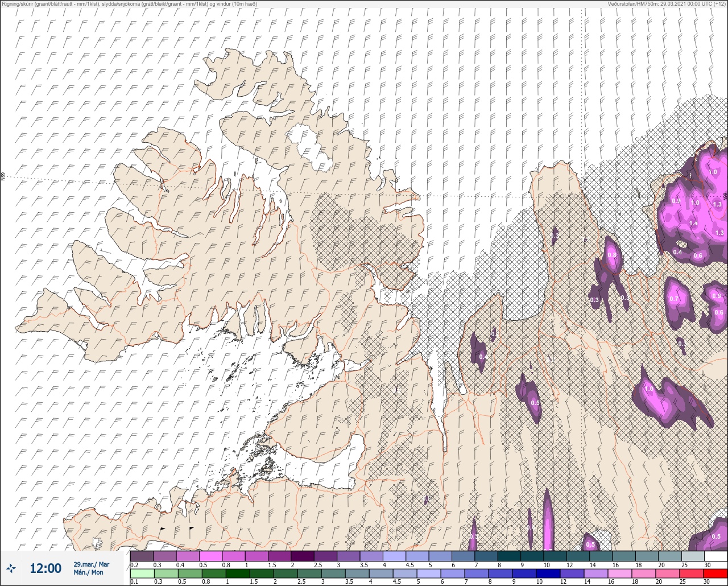
Task: Click the 12:00 forecast time display
Action: pos(45,568)
